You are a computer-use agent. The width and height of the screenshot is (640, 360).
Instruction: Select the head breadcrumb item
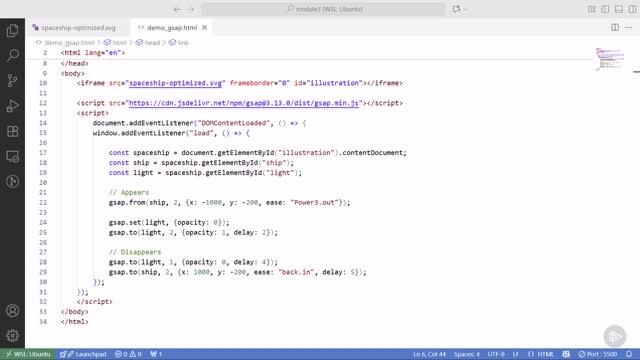coord(148,42)
